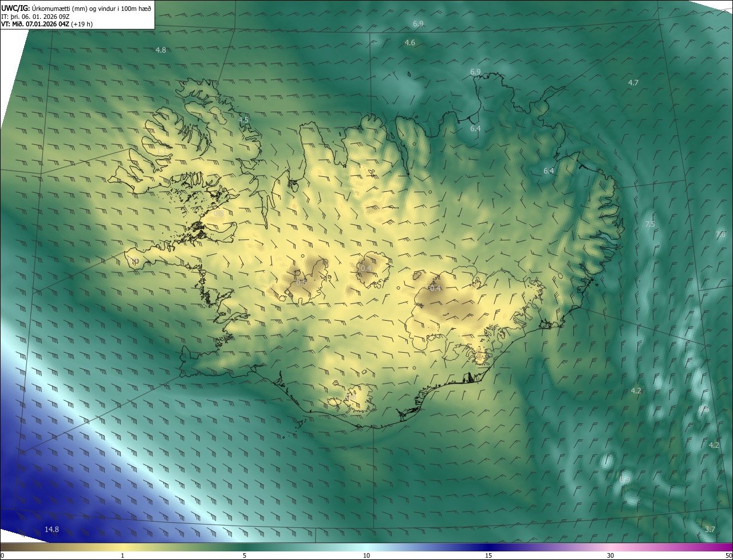Click the '5' tick on the color scale
This screenshot has width=733, height=560.
click(x=245, y=555)
